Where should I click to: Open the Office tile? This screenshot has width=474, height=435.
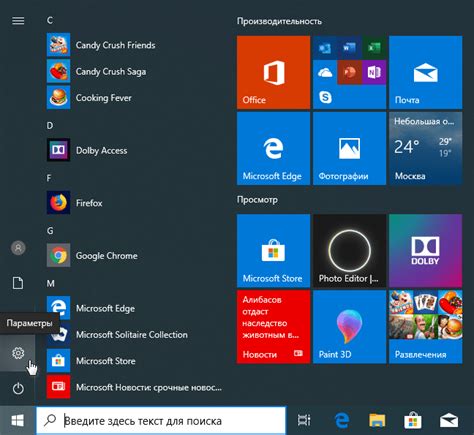click(x=273, y=72)
